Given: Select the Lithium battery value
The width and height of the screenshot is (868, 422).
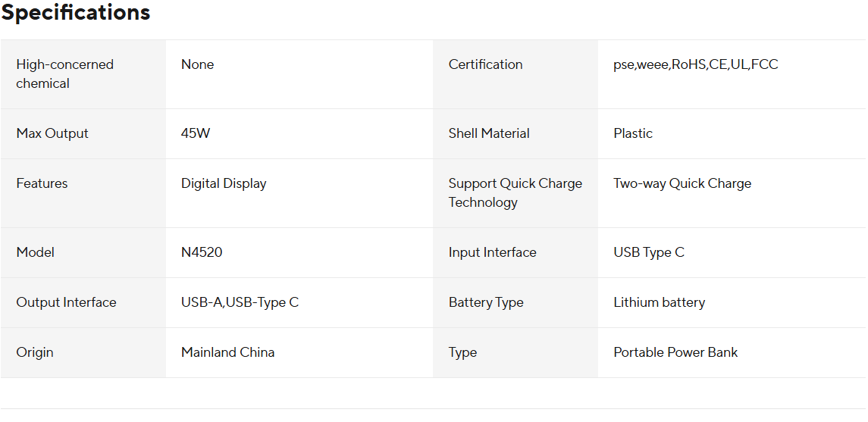Looking at the screenshot, I should click(x=659, y=302).
